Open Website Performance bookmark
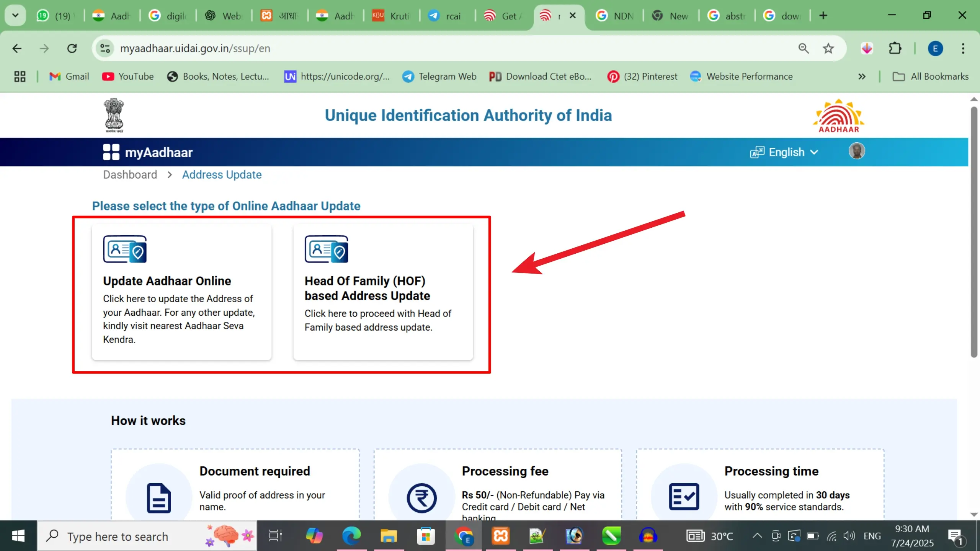 (742, 77)
